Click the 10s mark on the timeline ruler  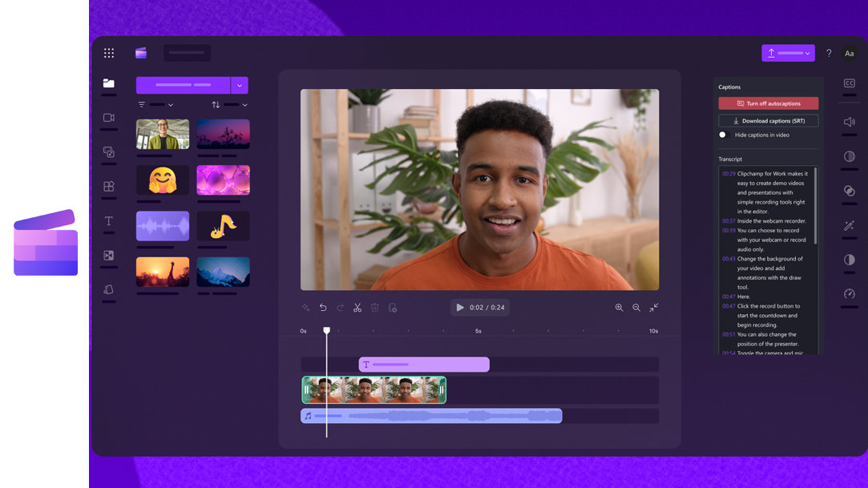(x=654, y=331)
